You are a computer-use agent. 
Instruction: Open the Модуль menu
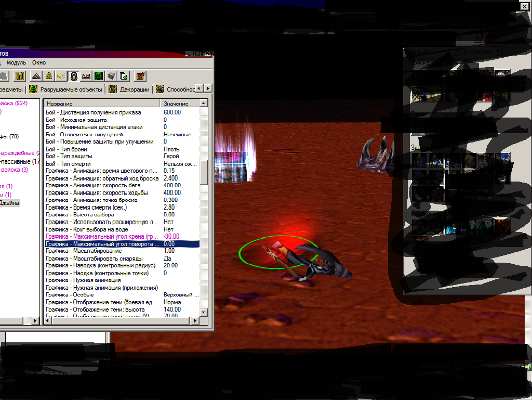[x=16, y=62]
